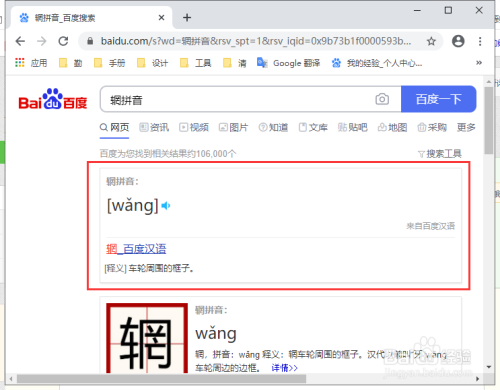Switch to the 贴吧 tab
Viewport: 500px width, 390px height.
(352, 127)
